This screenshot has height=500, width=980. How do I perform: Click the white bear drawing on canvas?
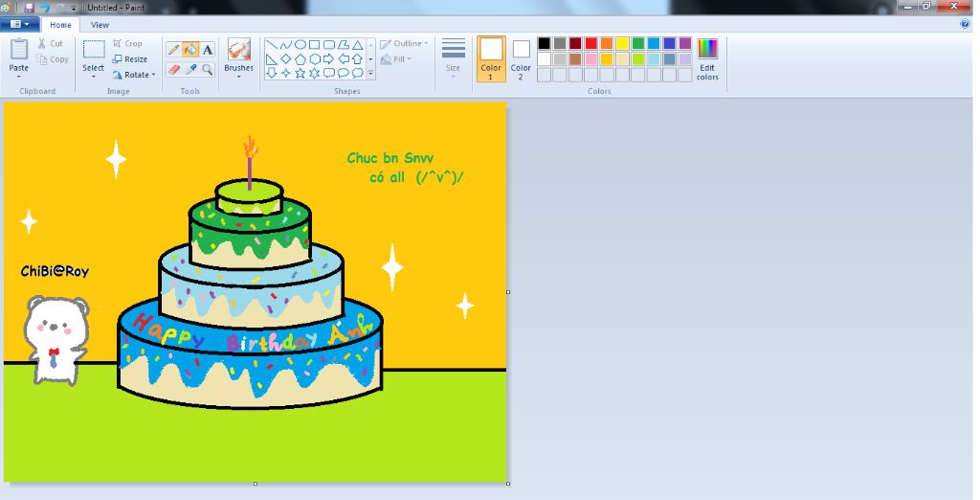pyautogui.click(x=56, y=340)
